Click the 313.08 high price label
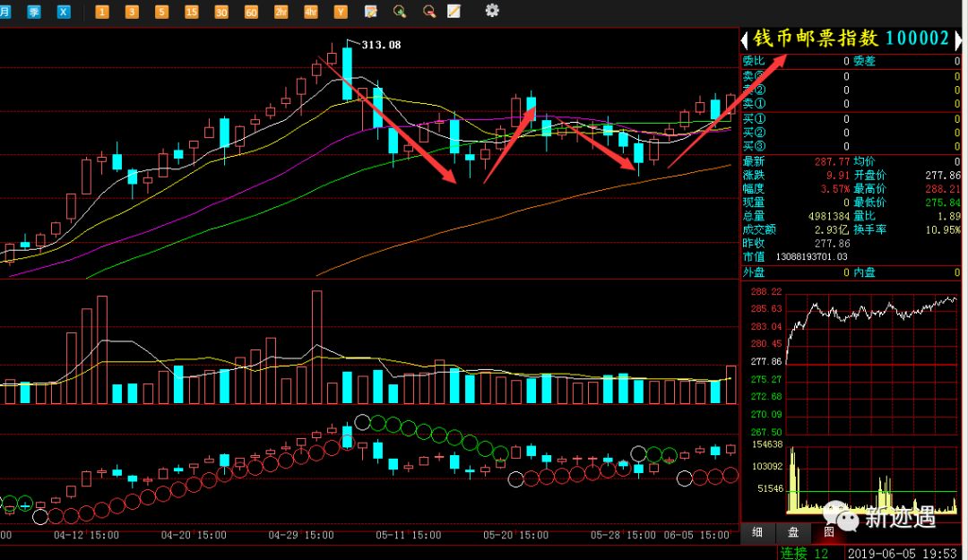This screenshot has height=560, width=968. pos(381,45)
